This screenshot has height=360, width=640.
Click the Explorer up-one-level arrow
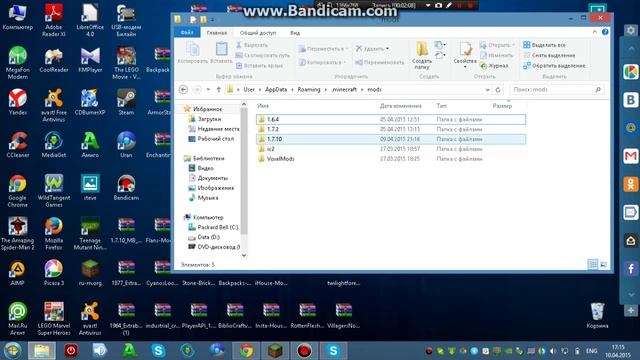pos(219,89)
